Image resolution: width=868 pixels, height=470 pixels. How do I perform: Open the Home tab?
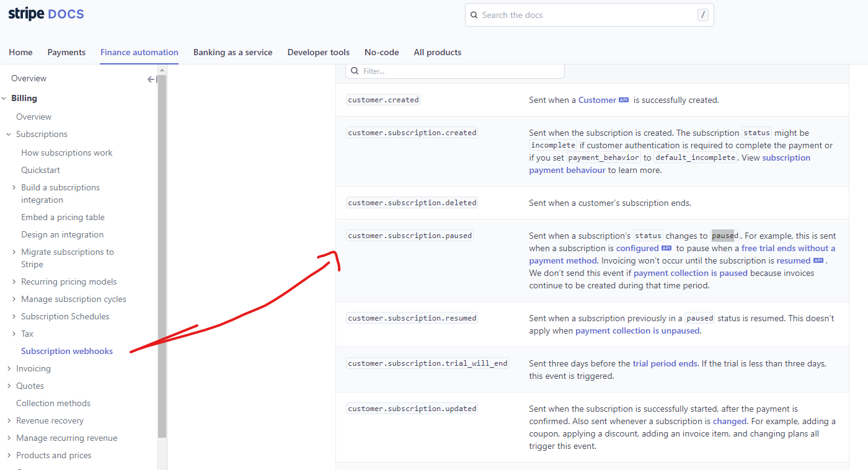click(x=20, y=52)
